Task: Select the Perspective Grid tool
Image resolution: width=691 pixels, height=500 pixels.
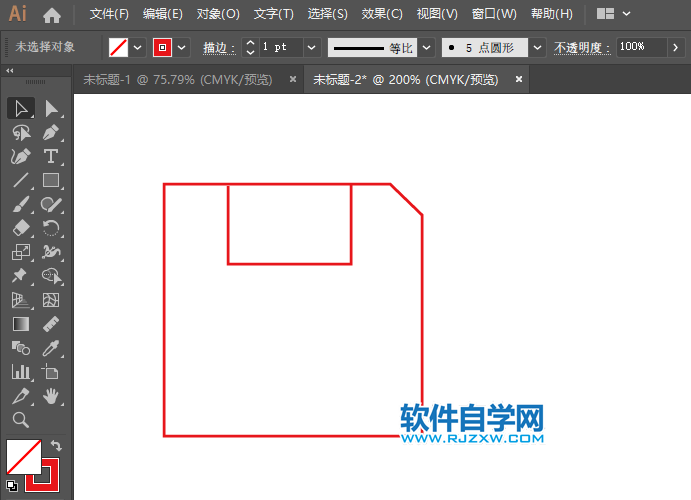Action: tap(21, 300)
